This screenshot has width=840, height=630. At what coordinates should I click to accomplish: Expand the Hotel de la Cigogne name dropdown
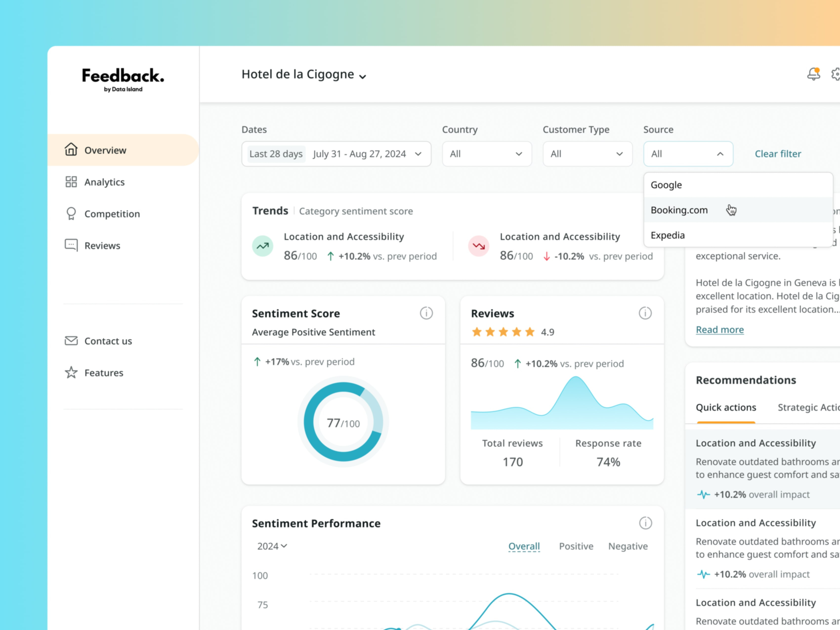click(363, 76)
